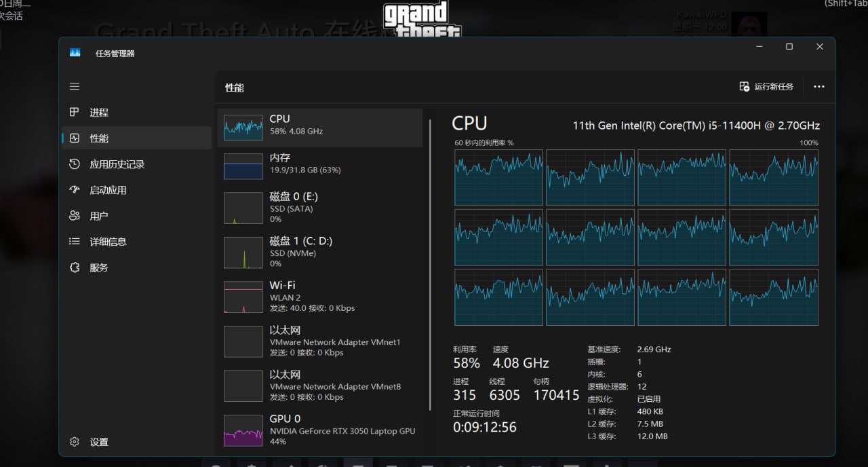Select the 内存 (Memory) performance entry
The image size is (868, 467).
click(319, 166)
